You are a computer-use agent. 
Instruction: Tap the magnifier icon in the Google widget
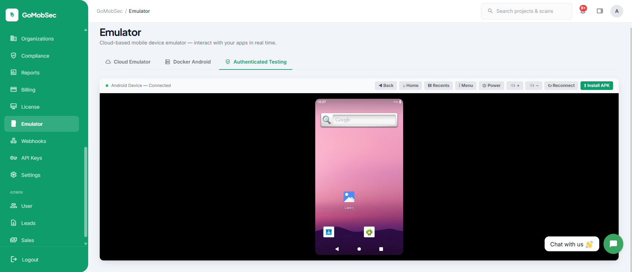pos(326,120)
